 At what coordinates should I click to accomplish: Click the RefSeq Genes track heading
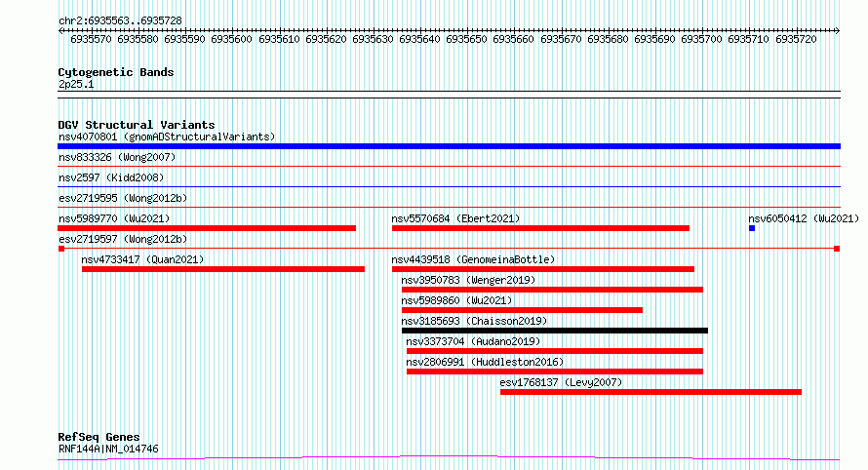tap(99, 437)
